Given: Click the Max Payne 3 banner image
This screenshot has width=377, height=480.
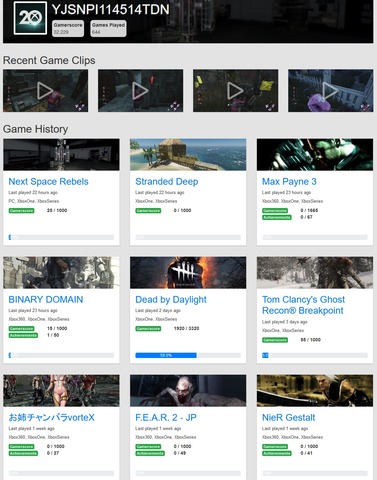Looking at the screenshot, I should point(315,155).
